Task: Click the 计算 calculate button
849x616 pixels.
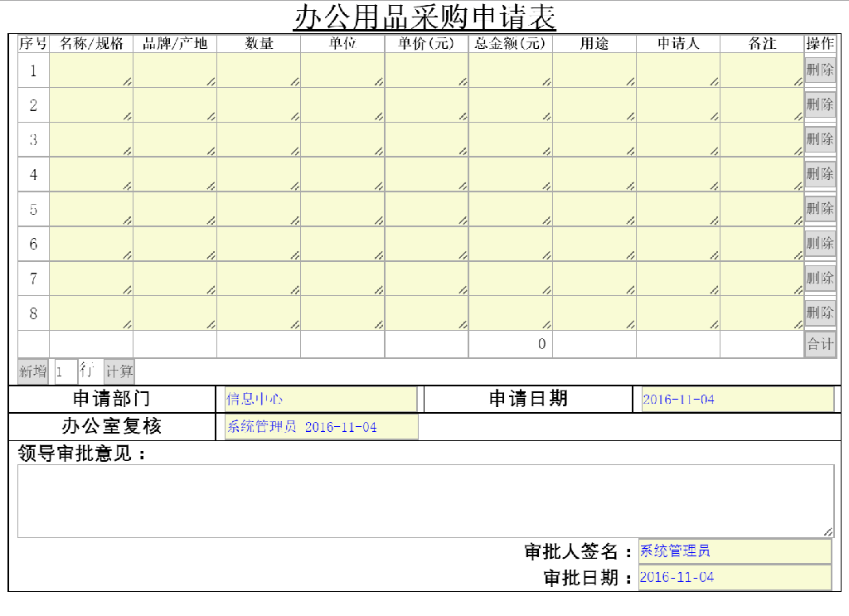Action: (119, 371)
